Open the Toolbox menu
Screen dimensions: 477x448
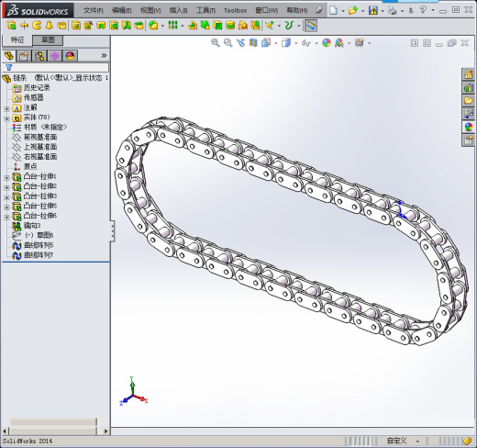point(235,10)
